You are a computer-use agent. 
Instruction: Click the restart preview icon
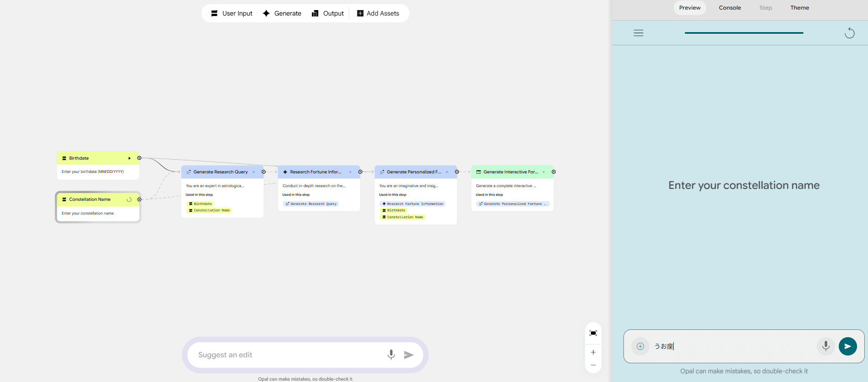pos(849,33)
